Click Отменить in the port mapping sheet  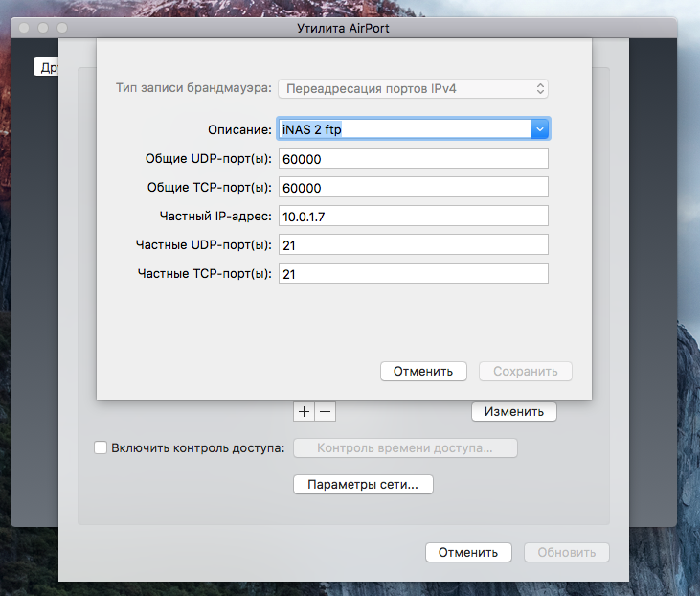(x=423, y=371)
